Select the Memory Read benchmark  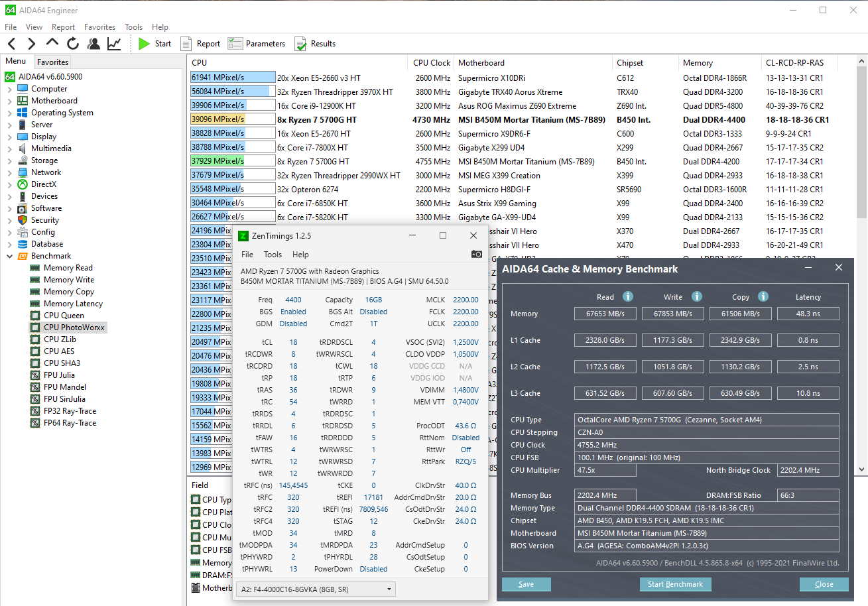68,268
